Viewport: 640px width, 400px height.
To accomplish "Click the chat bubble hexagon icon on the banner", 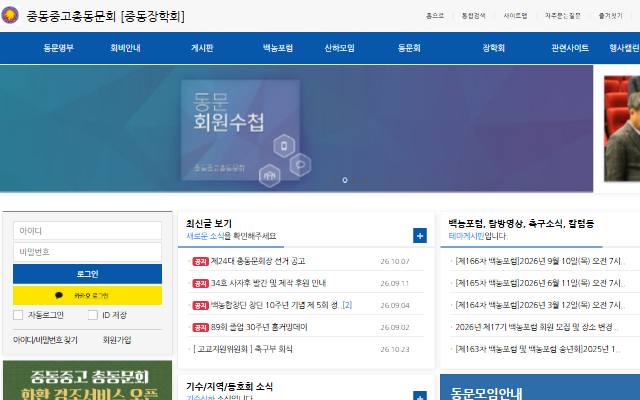I will 300,165.
